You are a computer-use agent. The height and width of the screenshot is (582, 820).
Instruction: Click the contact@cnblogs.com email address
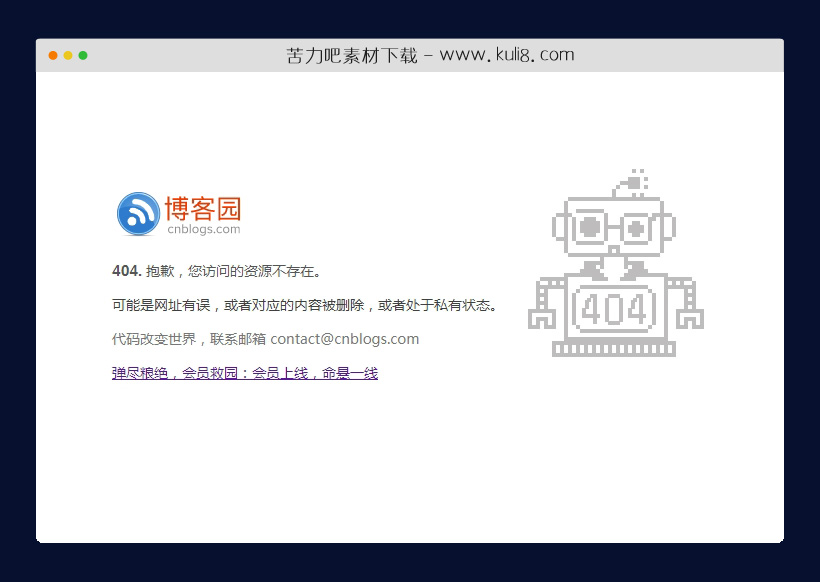[x=345, y=338]
